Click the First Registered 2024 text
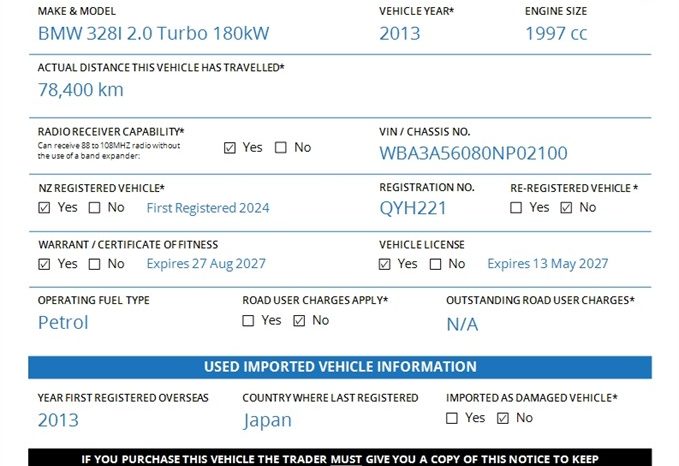This screenshot has height=466, width=679. click(208, 208)
